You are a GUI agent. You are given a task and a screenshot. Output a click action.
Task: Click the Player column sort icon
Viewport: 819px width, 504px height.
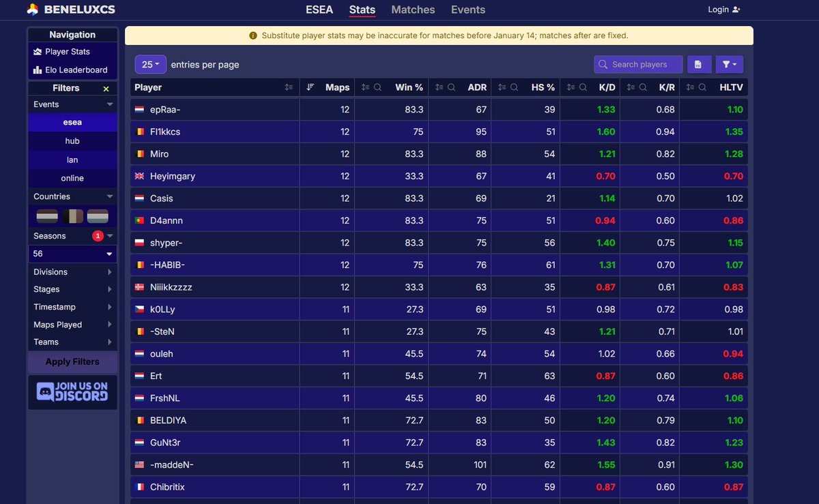[x=289, y=87]
